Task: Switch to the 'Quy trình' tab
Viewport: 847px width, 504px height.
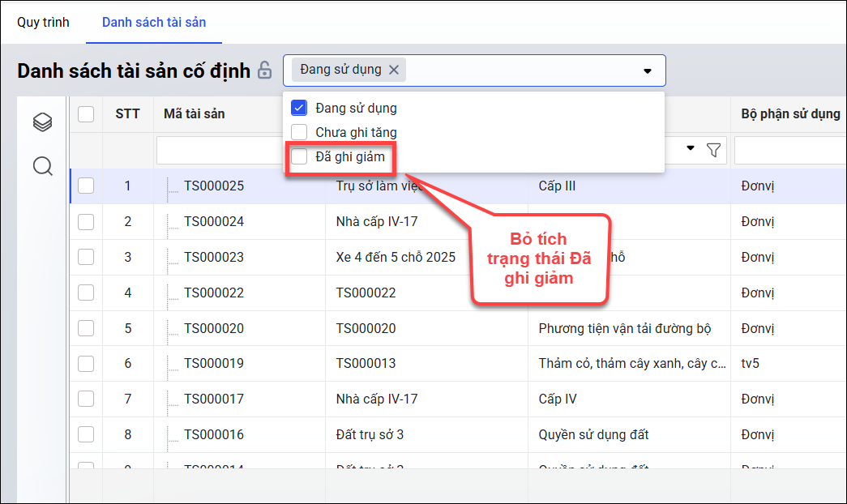Action: (43, 22)
